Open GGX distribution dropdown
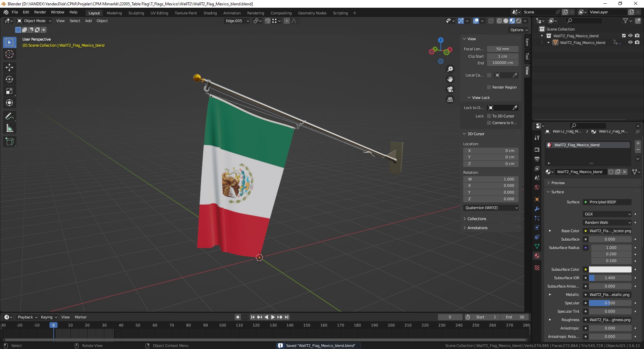644x349 pixels. 607,214
